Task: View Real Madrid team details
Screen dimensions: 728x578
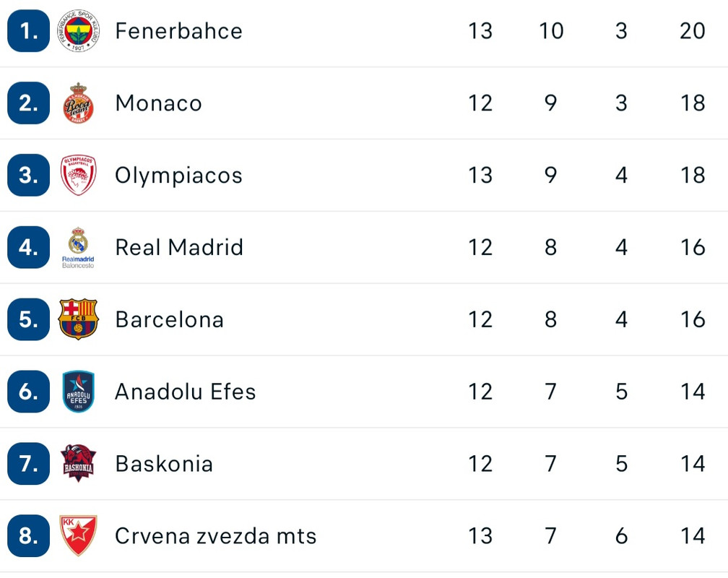Action: (x=179, y=247)
